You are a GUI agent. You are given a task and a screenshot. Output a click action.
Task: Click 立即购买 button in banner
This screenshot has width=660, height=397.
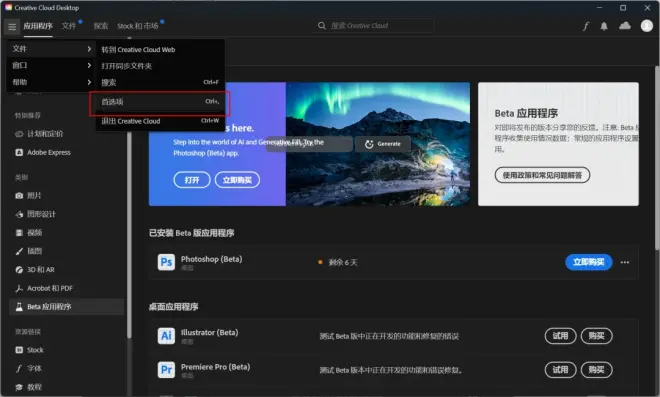coord(237,180)
